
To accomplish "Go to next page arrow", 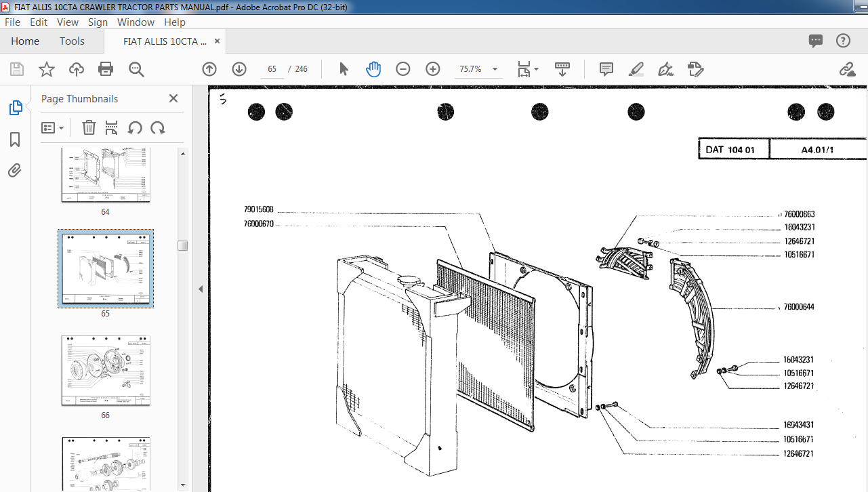I will coord(239,69).
